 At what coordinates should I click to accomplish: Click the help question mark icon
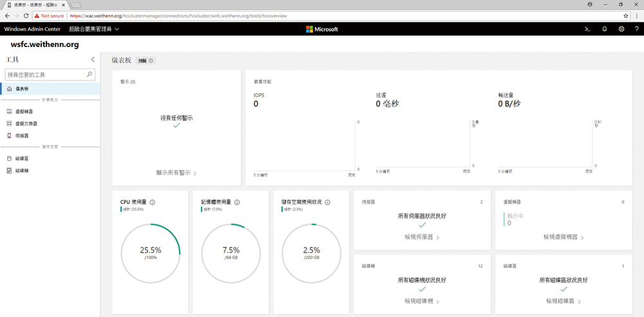pyautogui.click(x=636, y=29)
